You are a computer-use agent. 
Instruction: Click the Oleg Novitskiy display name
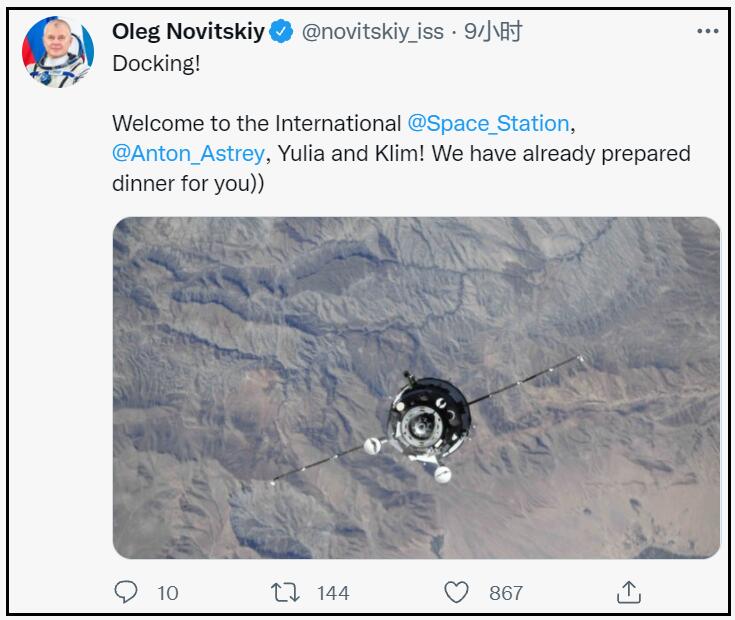[188, 32]
